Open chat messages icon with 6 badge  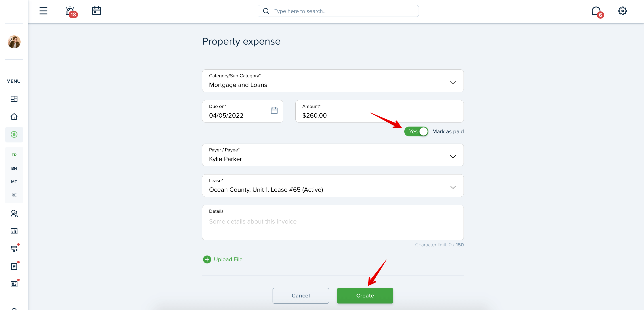point(597,12)
